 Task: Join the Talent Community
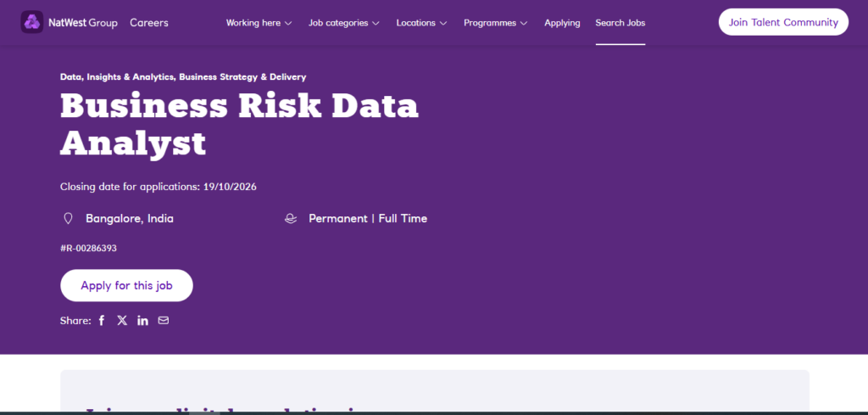[x=783, y=22]
